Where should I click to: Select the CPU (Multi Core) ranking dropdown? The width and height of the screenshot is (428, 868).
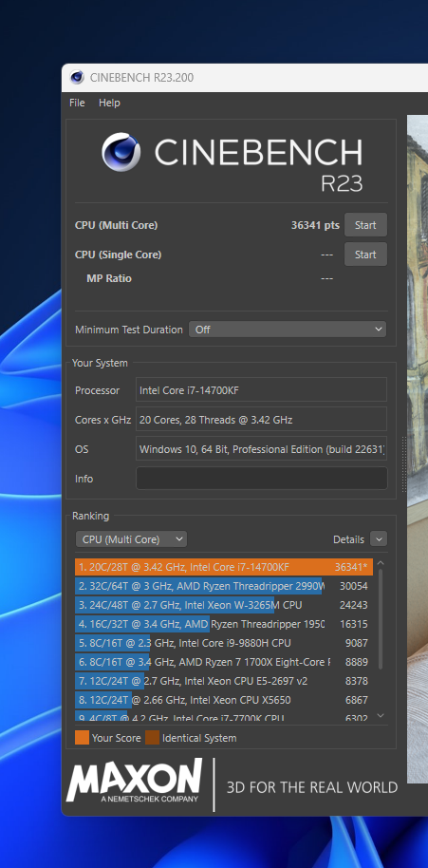(131, 539)
